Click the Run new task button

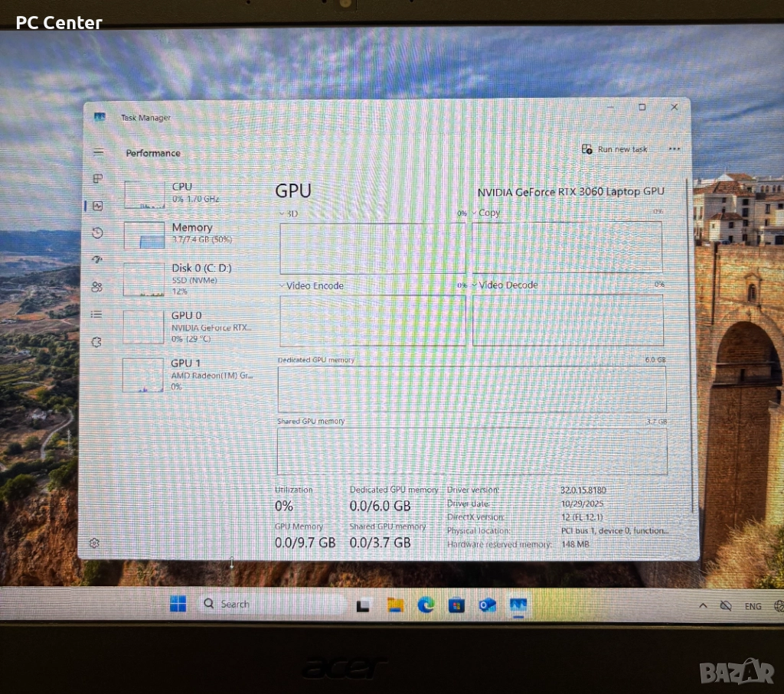click(x=614, y=149)
